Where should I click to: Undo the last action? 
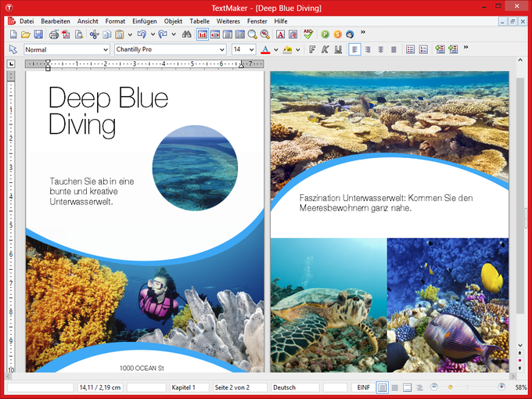click(142, 34)
